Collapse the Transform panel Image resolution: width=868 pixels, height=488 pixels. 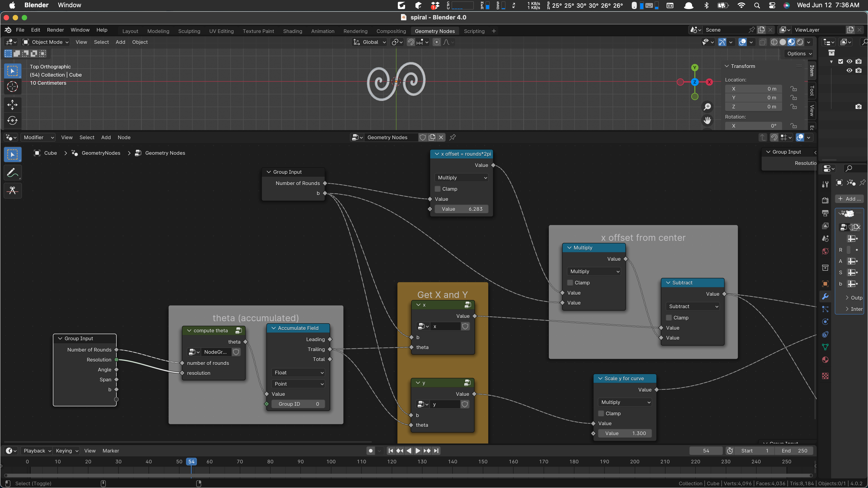tap(727, 66)
